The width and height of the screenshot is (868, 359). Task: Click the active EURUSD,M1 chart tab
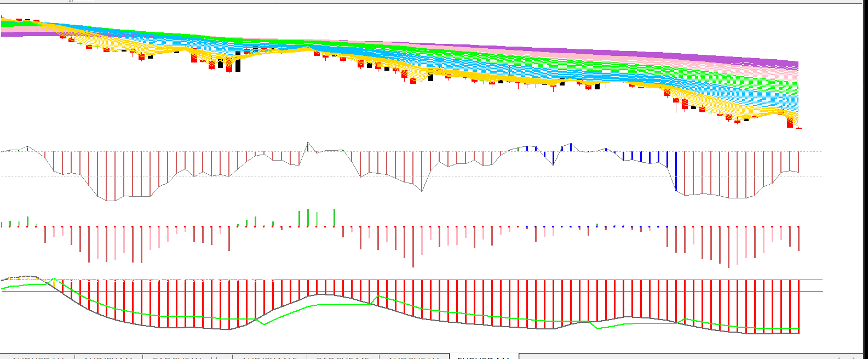(x=484, y=356)
